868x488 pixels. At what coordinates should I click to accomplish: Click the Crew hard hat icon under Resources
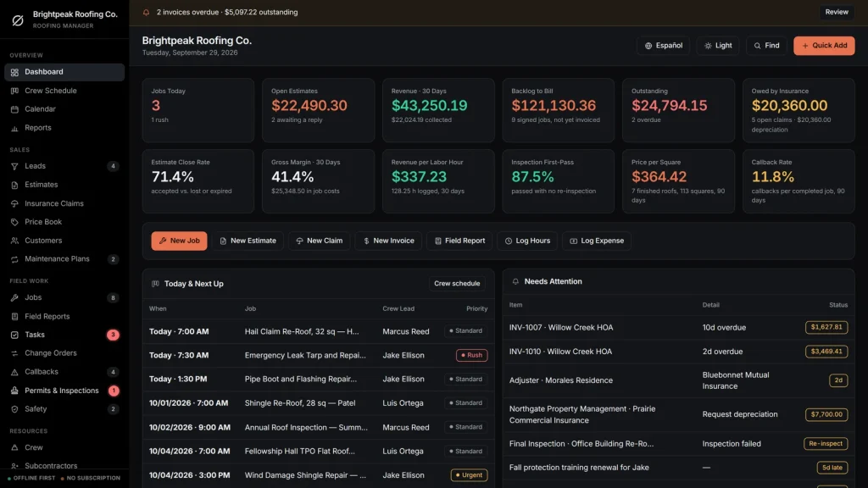pyautogui.click(x=14, y=447)
